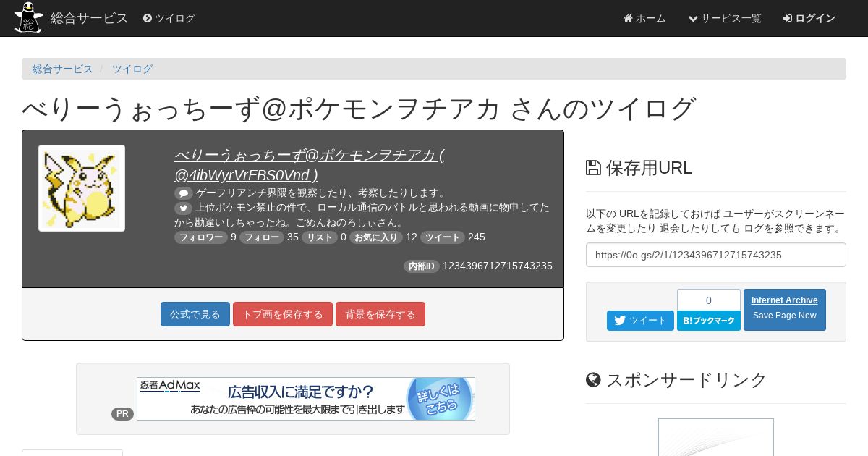This screenshot has height=456, width=868.
Task: Click ログイン in the navbar
Action: pos(809,18)
